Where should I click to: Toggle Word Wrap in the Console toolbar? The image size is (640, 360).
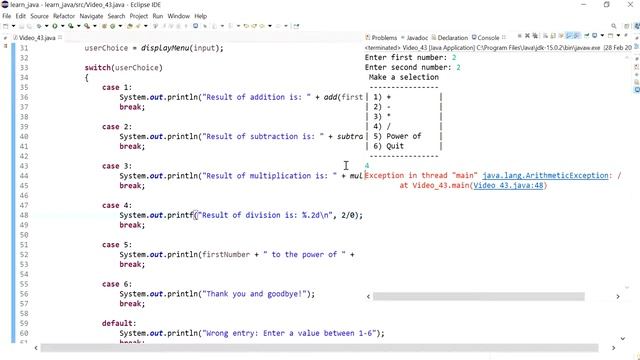(x=561, y=36)
